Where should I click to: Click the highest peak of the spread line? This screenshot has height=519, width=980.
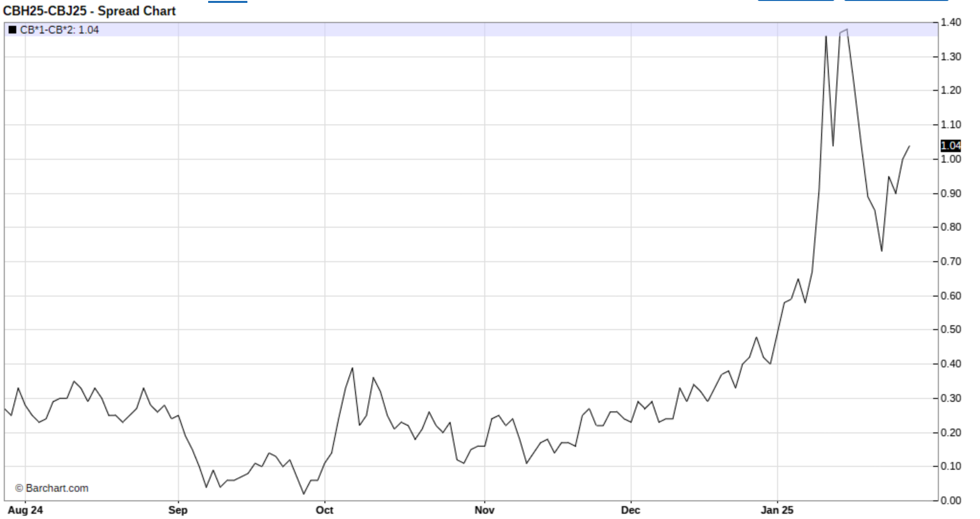(x=847, y=29)
